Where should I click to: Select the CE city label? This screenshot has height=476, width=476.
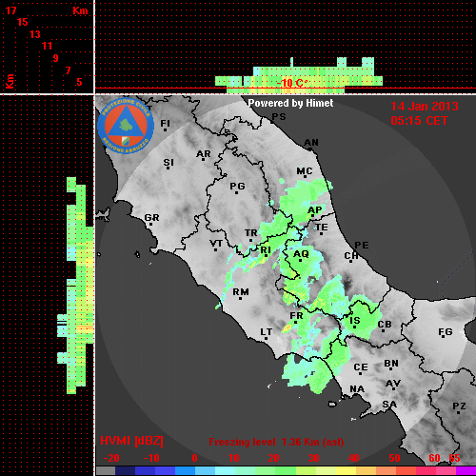click(x=361, y=367)
